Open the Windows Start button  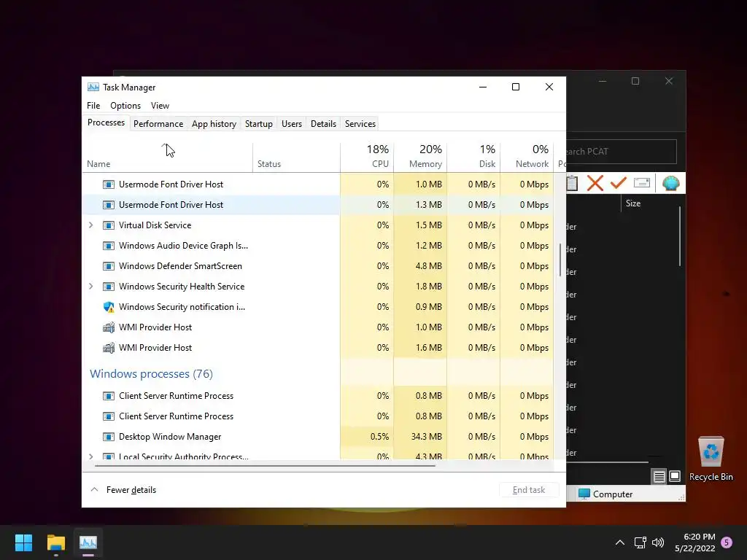(x=23, y=542)
